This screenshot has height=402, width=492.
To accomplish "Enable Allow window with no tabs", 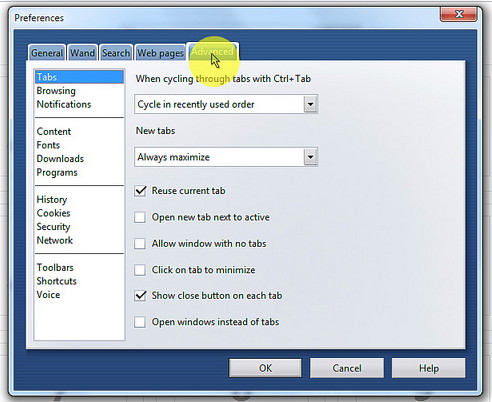I will tap(140, 244).
